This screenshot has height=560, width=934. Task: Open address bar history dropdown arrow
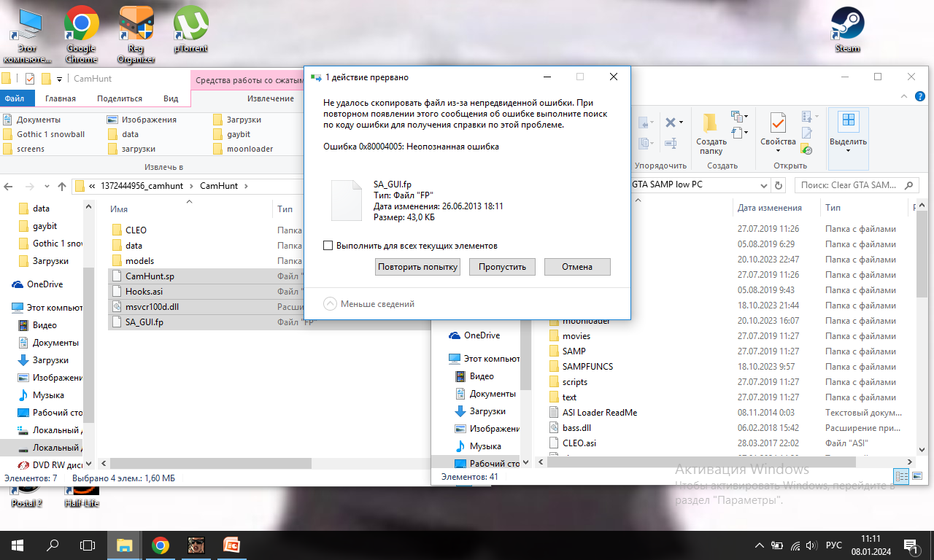764,185
